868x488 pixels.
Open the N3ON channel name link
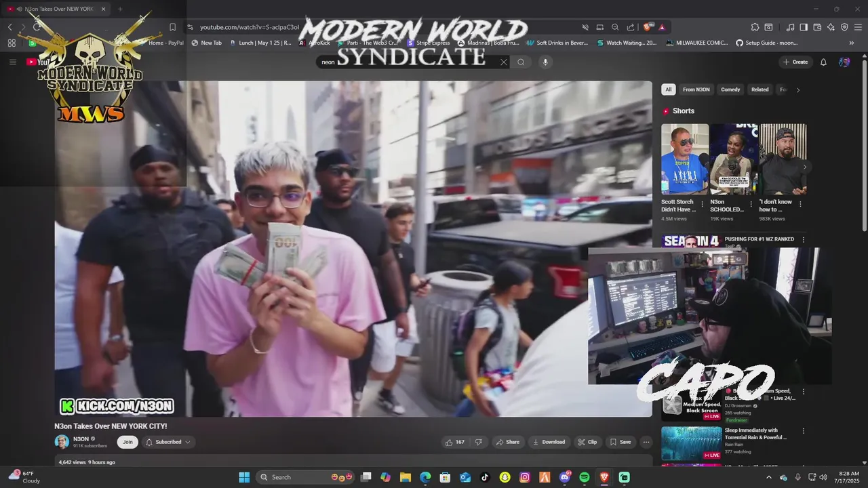coord(81,439)
